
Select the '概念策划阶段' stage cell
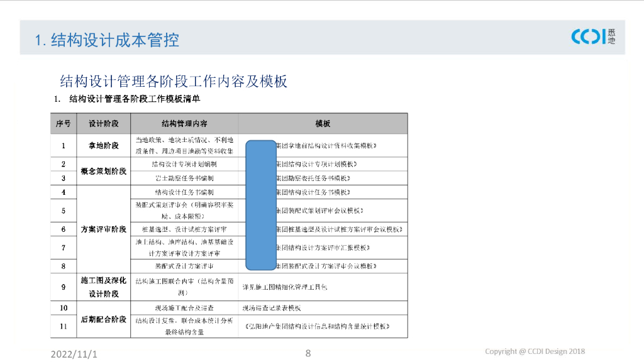[104, 171]
